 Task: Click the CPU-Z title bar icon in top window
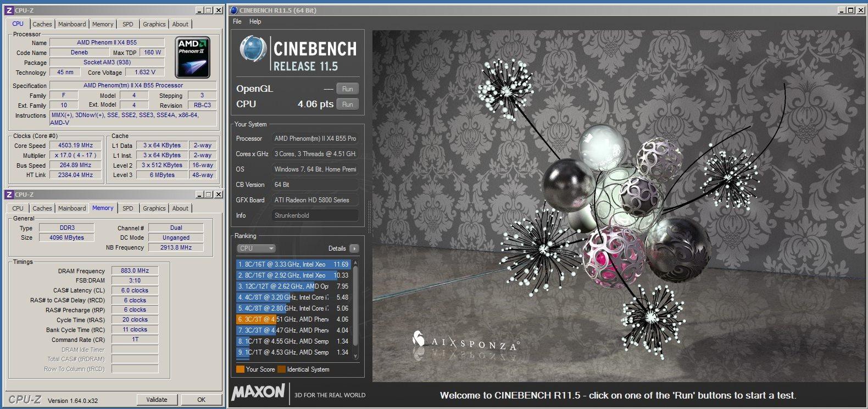click(9, 10)
